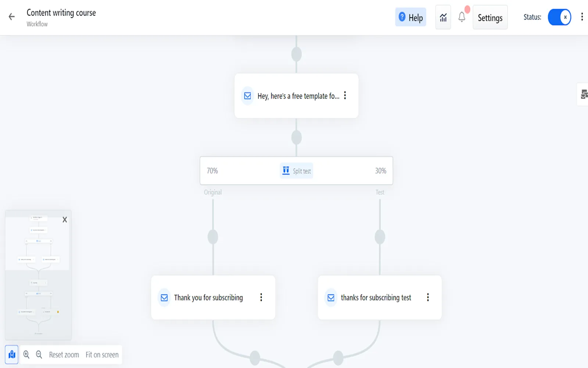Open workflow Settings

490,17
